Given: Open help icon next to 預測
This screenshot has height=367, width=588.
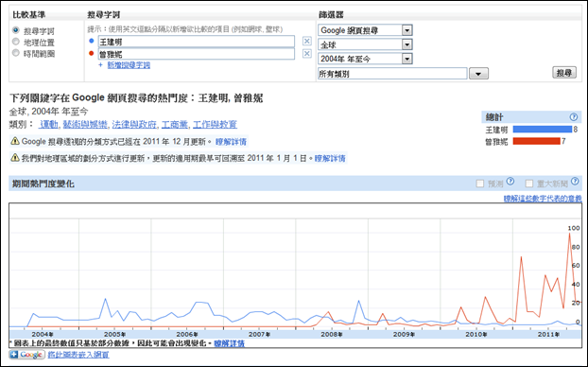Looking at the screenshot, I should [x=510, y=182].
